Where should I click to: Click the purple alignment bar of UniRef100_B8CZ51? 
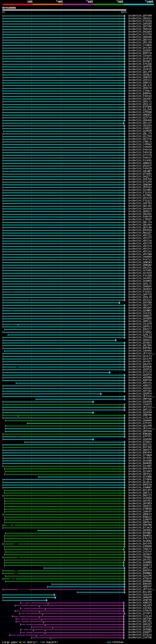tap(70, 622)
